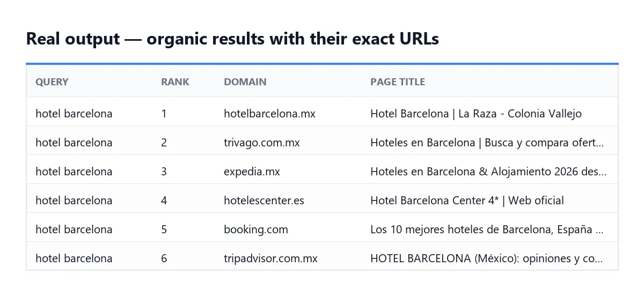
Task: Click the 'Los 10 mejores hoteles de Barcelona' title
Action: 487,230
